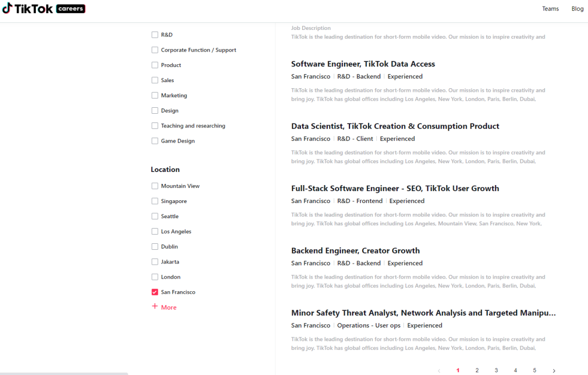Select the Game Design checkbox
Screen dimensions: 588x375
(x=155, y=141)
